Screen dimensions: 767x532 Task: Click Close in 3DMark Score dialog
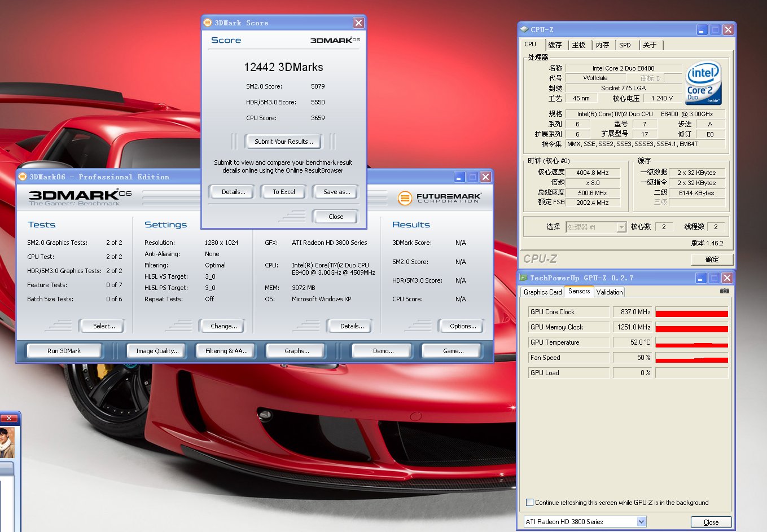335,217
